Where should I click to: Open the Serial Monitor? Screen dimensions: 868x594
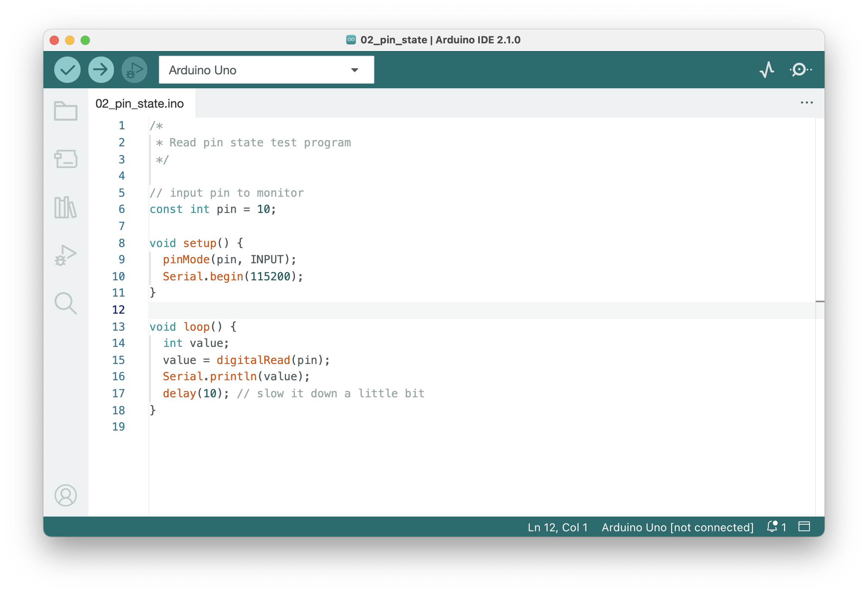pos(801,70)
